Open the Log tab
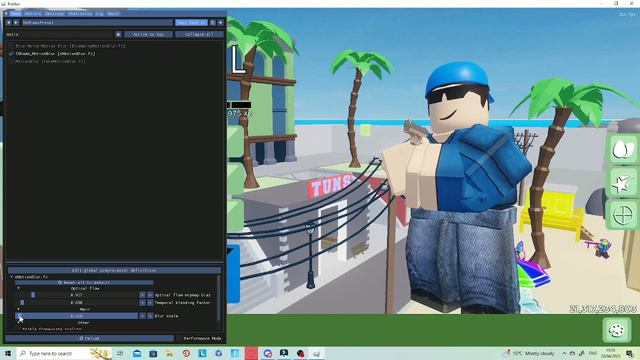 point(99,13)
